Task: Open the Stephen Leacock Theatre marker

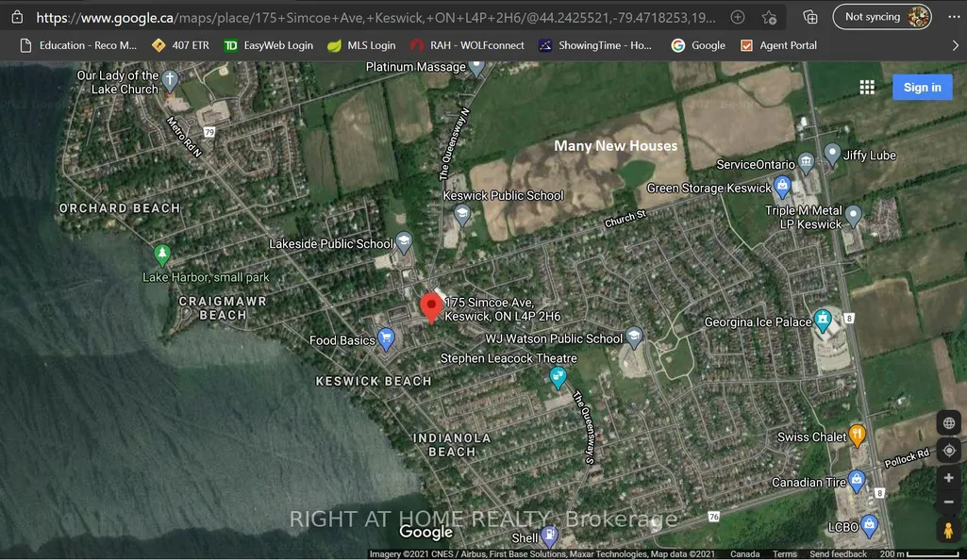Action: 558,377
